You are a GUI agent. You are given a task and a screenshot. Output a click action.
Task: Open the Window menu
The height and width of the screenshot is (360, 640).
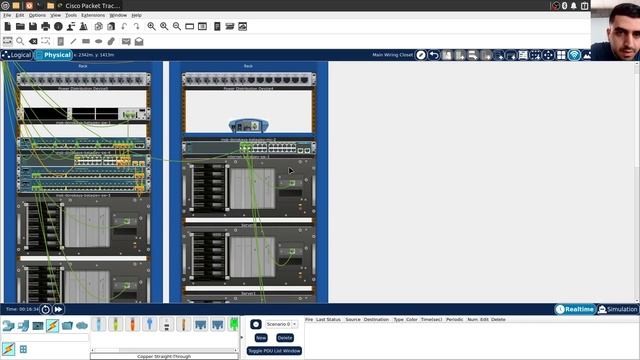(x=118, y=15)
